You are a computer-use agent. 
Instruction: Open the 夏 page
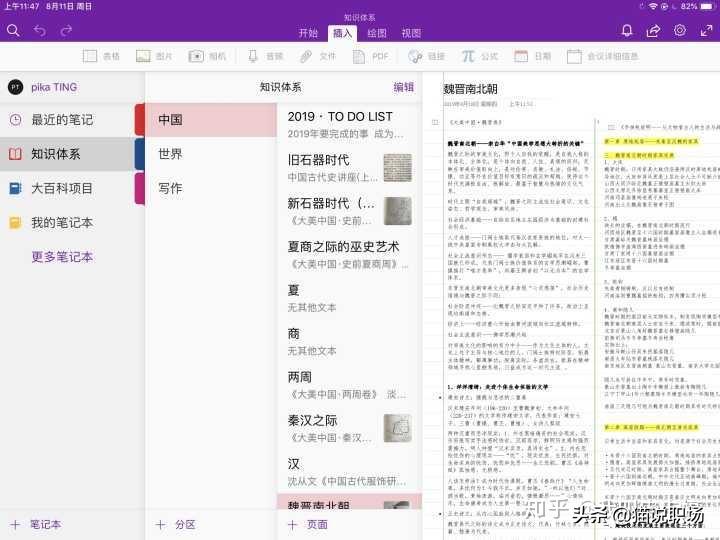(x=349, y=298)
